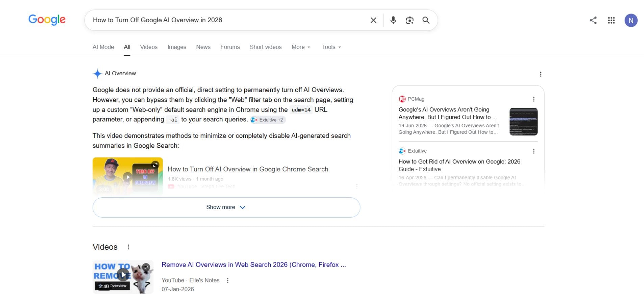Open the Extuitive 2026 Guide article link
This screenshot has width=644, height=298.
pyautogui.click(x=460, y=165)
